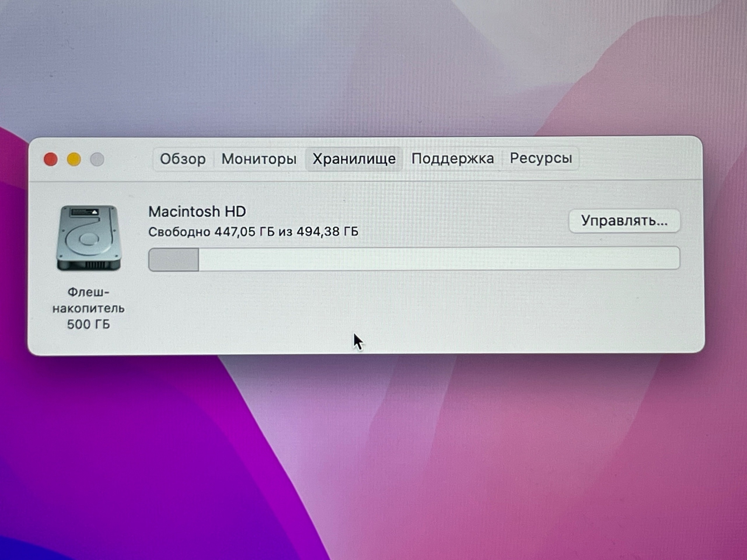Go to the Поддержка tab

coord(453,158)
